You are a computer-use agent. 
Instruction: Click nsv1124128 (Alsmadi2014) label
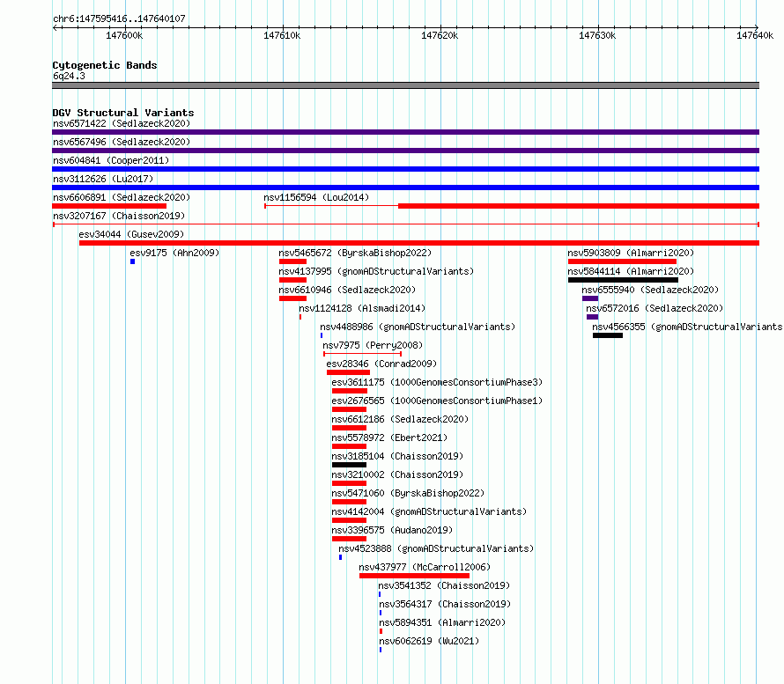[362, 308]
